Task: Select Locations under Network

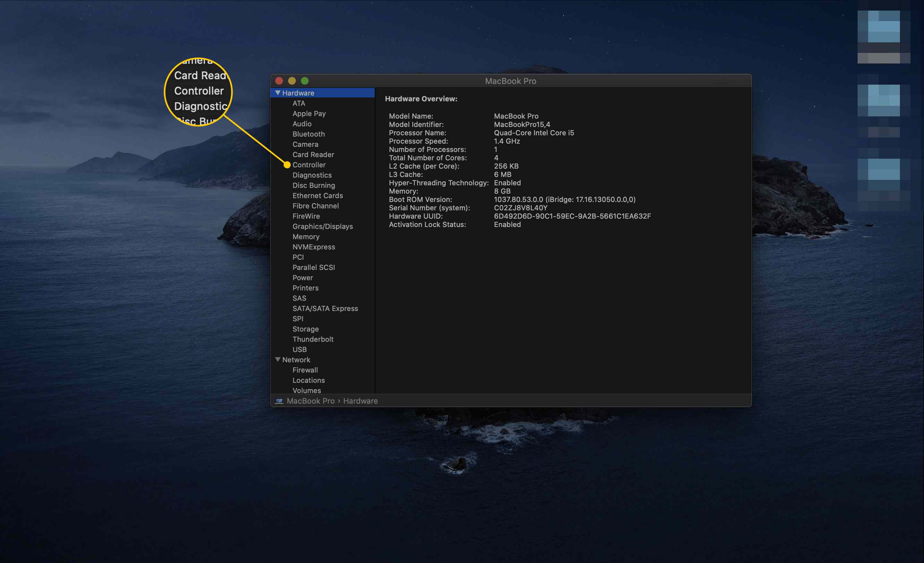Action: (x=309, y=380)
